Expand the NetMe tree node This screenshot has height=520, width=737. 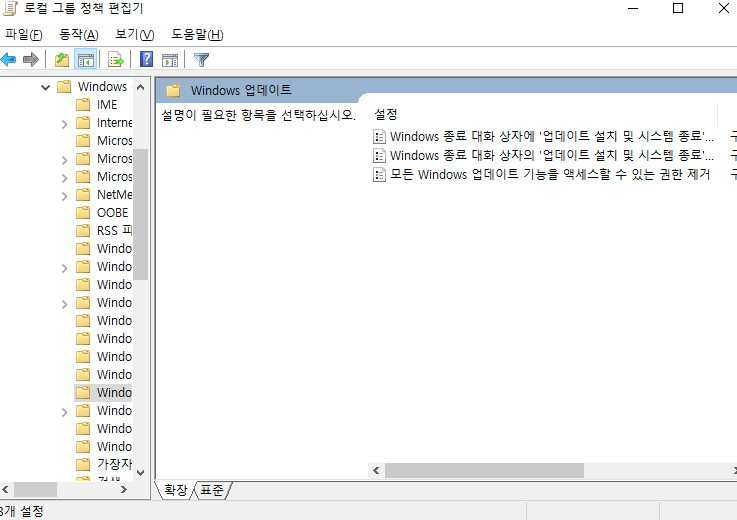pos(64,196)
